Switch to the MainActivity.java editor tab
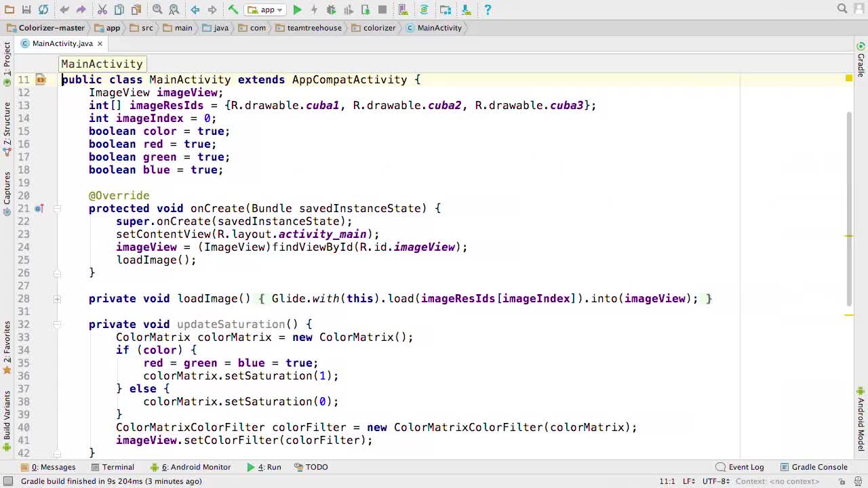This screenshot has width=868, height=488. click(62, 43)
